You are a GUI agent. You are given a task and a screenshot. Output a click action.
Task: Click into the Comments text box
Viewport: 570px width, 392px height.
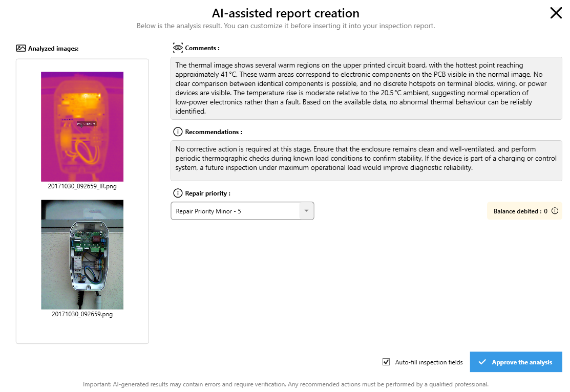(366, 88)
